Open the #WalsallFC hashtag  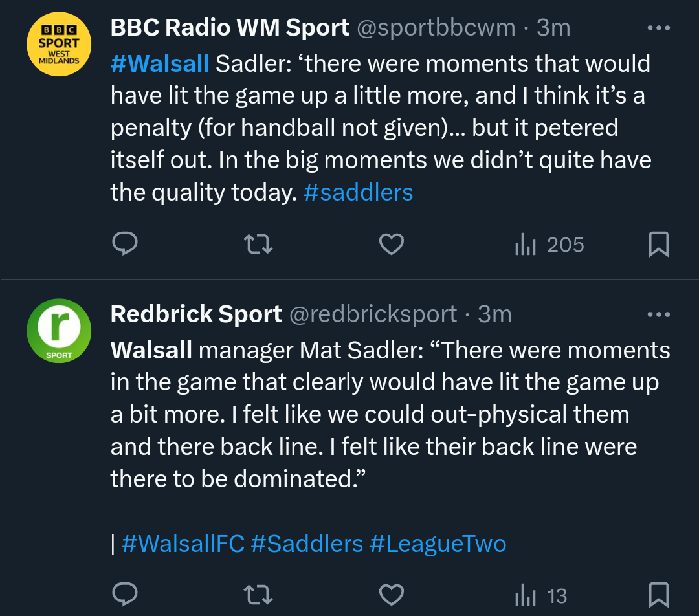click(183, 544)
